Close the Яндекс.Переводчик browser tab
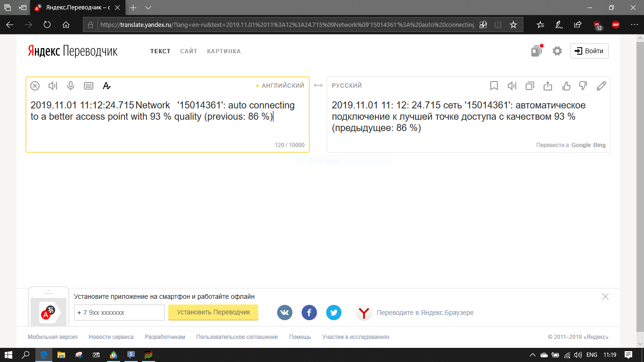 point(118,8)
